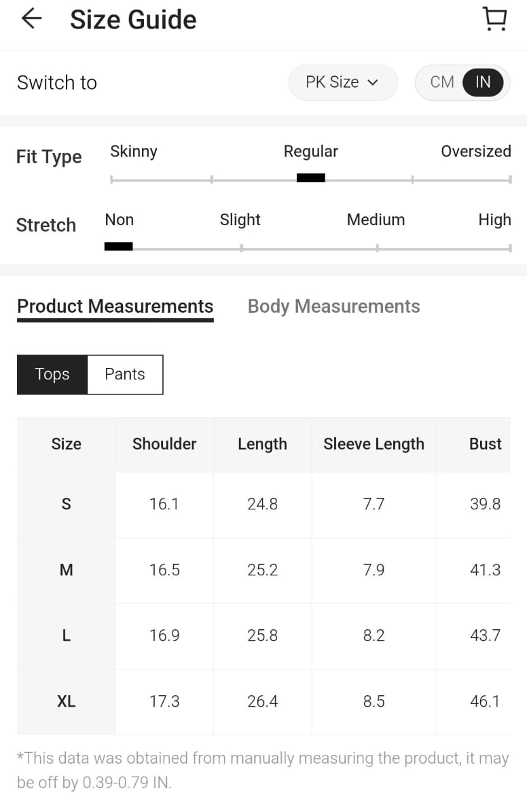Select the L size row
Image resolution: width=527 pixels, height=812 pixels.
coord(66,636)
